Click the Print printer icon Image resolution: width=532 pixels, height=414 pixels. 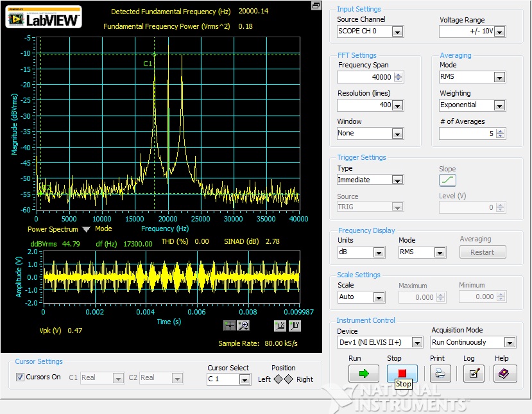(x=440, y=373)
